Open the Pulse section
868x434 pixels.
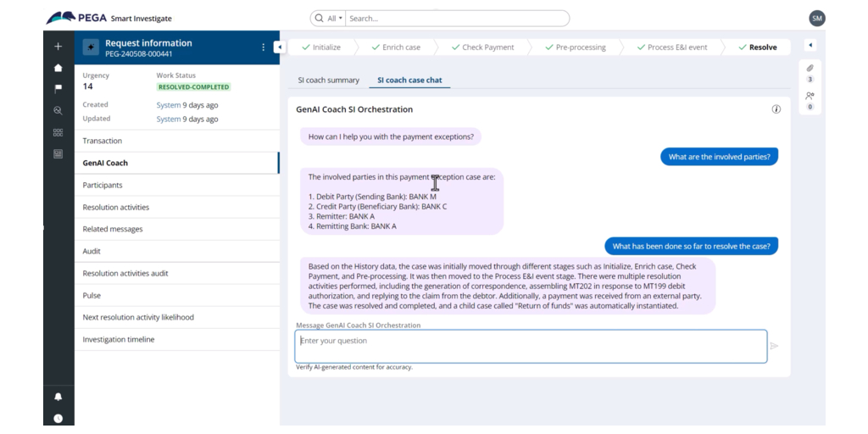tap(177, 295)
